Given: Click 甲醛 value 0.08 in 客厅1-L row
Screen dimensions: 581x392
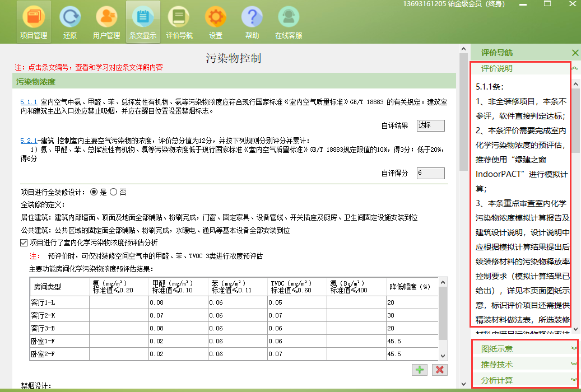Looking at the screenshot, I should [178, 302].
